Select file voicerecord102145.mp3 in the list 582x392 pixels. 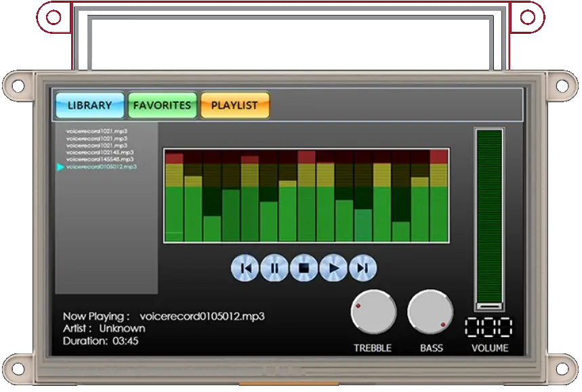(100, 152)
